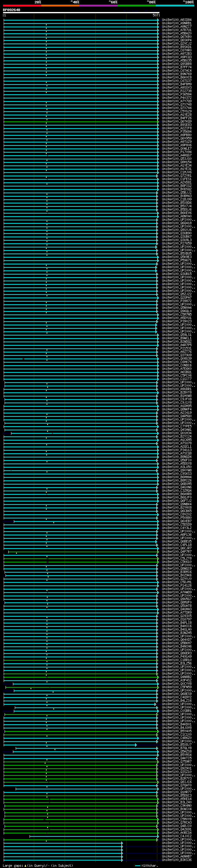Click label UniRef100_Q8NKF4

pos(177,410)
